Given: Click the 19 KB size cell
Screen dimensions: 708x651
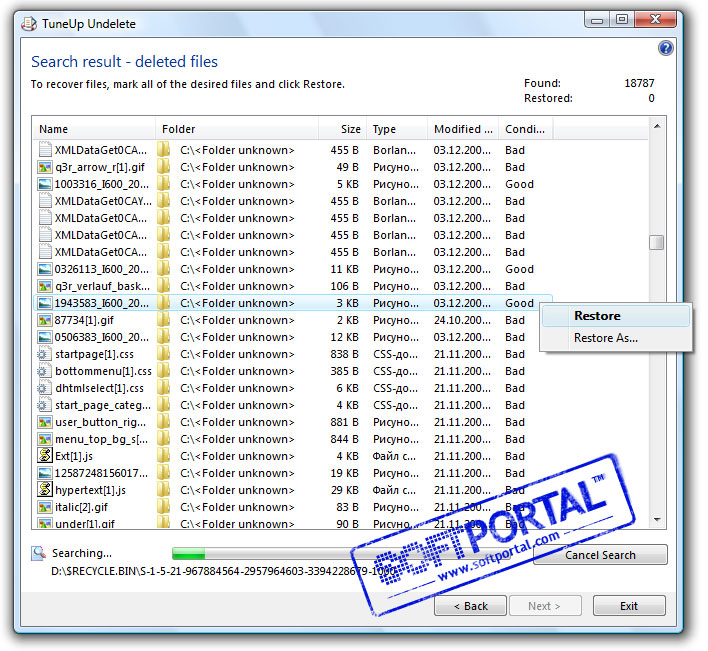Looking at the screenshot, I should (x=345, y=474).
